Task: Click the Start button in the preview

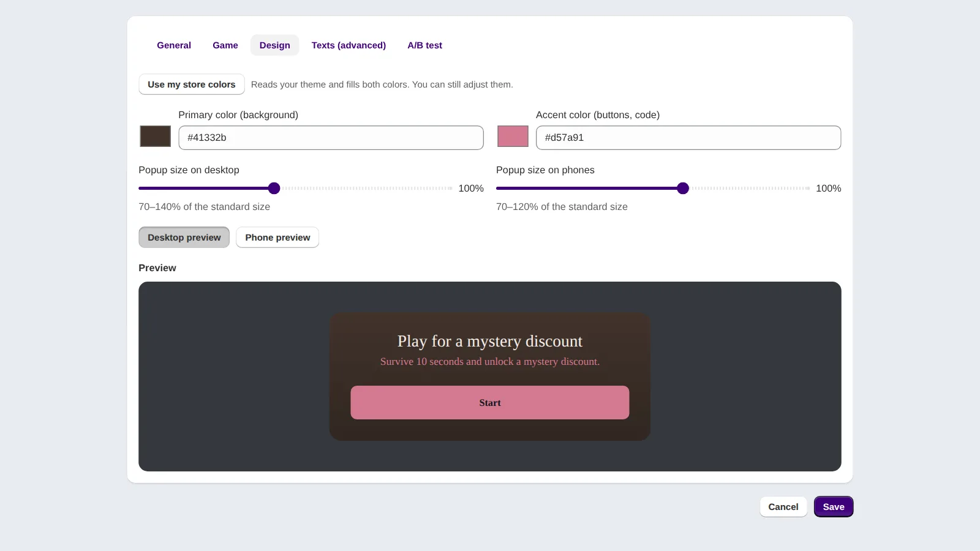Action: coord(490,403)
